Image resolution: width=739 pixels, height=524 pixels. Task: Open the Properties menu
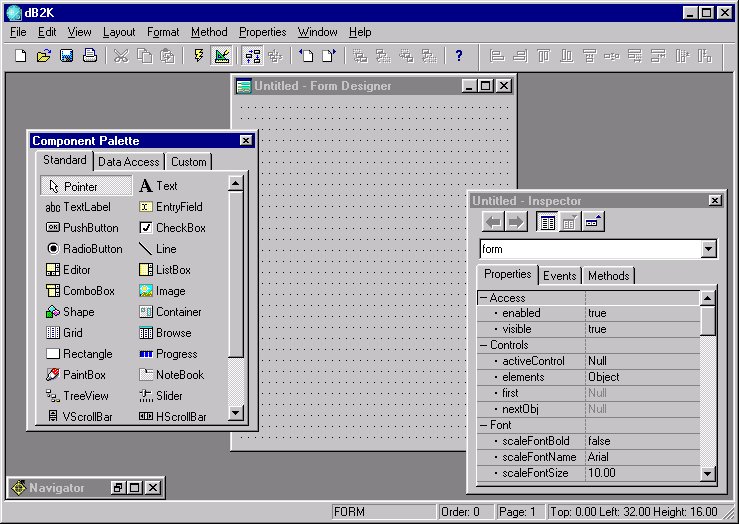point(263,32)
